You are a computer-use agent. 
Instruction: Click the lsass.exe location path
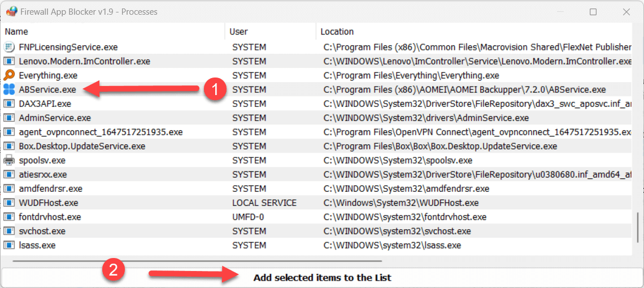(x=392, y=245)
